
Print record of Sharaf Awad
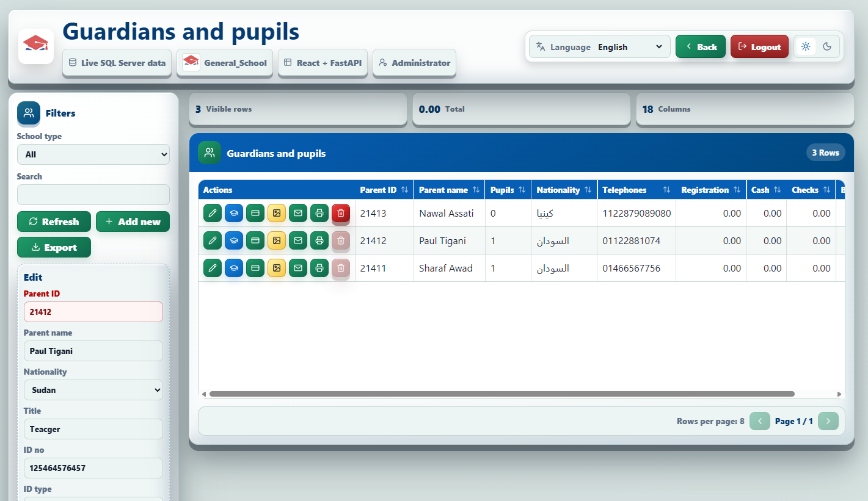[x=319, y=268]
